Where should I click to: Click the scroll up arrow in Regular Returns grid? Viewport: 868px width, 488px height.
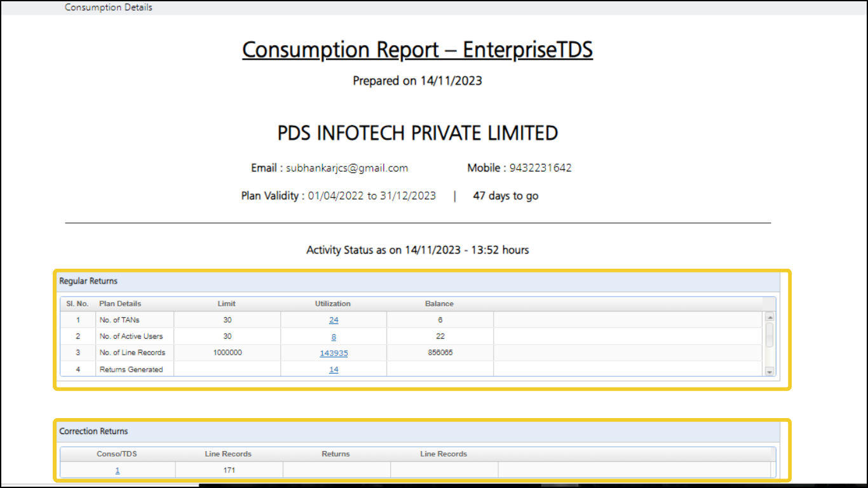[x=770, y=316]
